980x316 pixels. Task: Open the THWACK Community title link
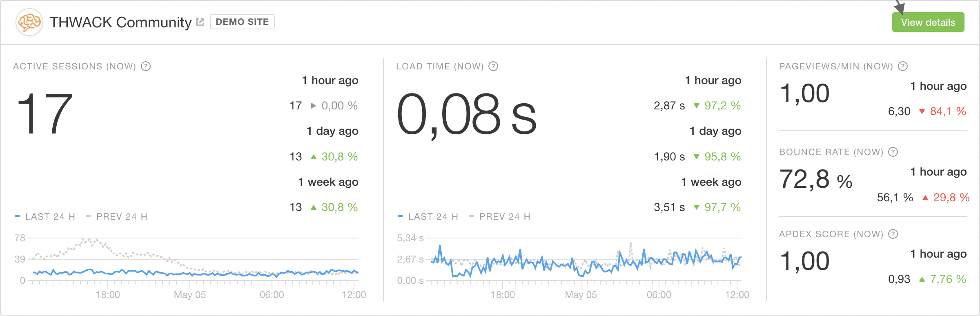click(120, 22)
